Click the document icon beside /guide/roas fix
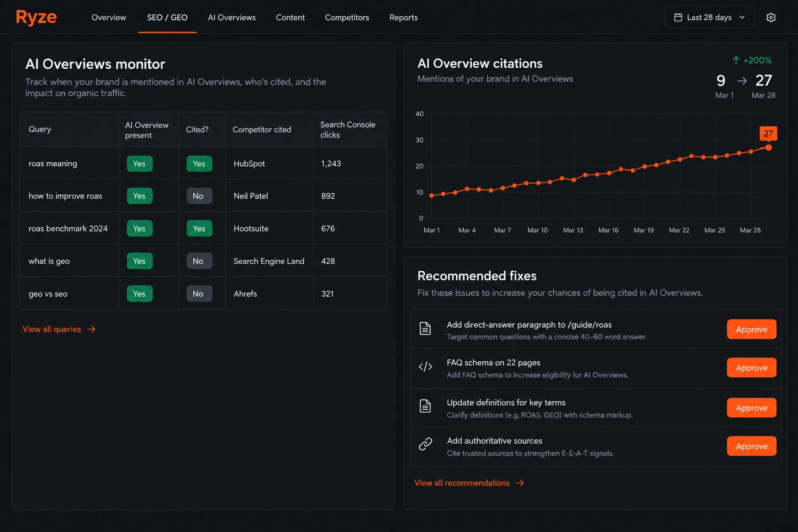Screen dimensions: 798x532 click(x=425, y=329)
